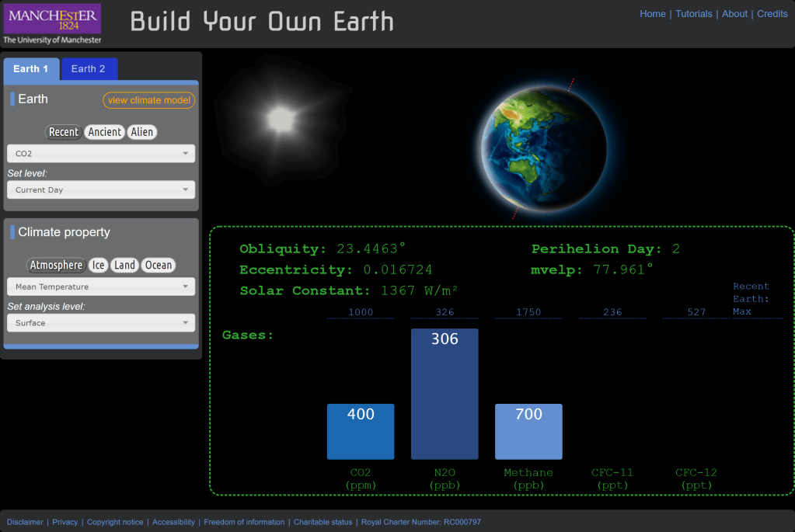Open the Tutorials link
This screenshot has height=532, width=795.
pos(693,14)
